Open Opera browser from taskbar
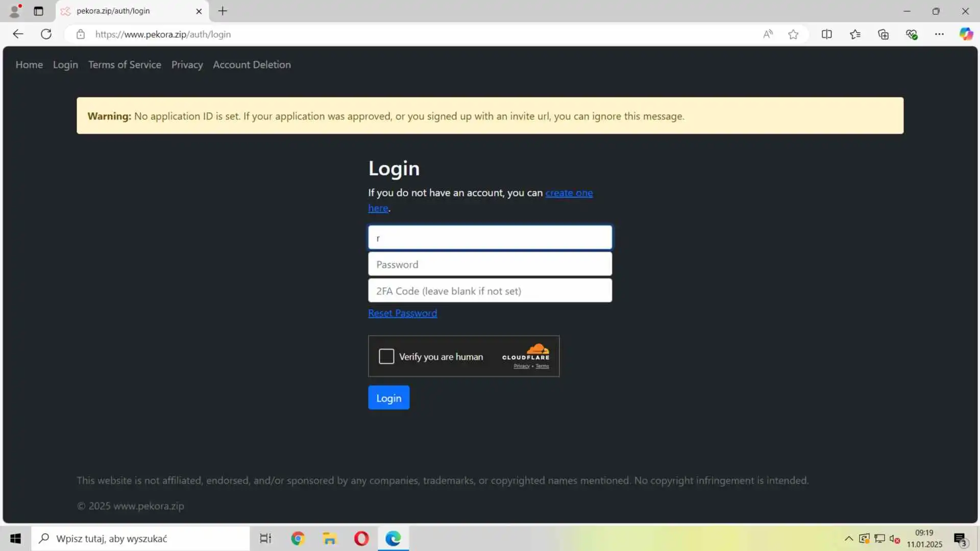 coord(361,538)
